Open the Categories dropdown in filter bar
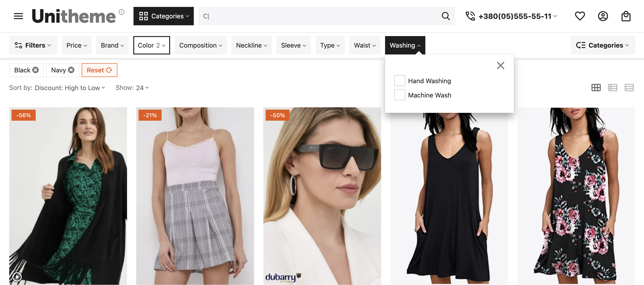The width and height of the screenshot is (644, 285). click(603, 45)
